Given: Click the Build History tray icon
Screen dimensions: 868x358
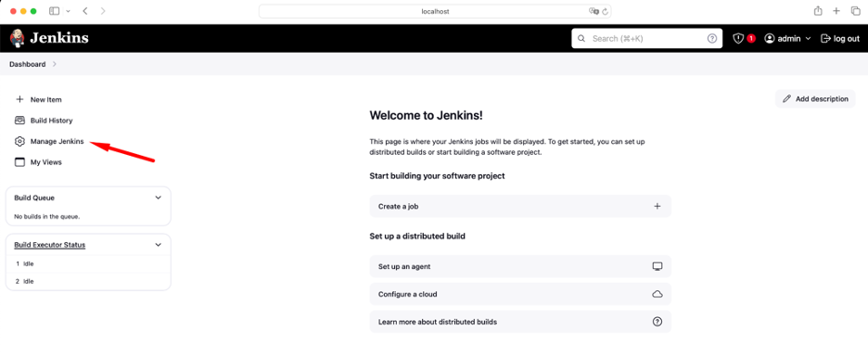Looking at the screenshot, I should click(19, 120).
